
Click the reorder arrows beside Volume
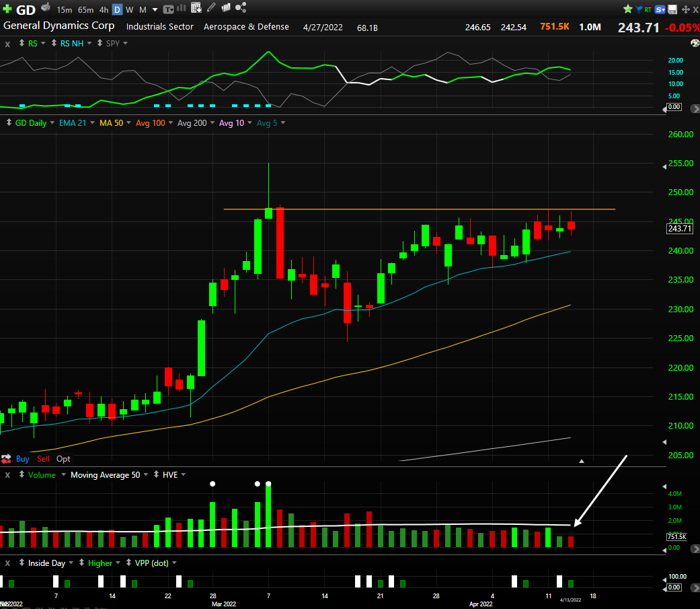[x=22, y=474]
